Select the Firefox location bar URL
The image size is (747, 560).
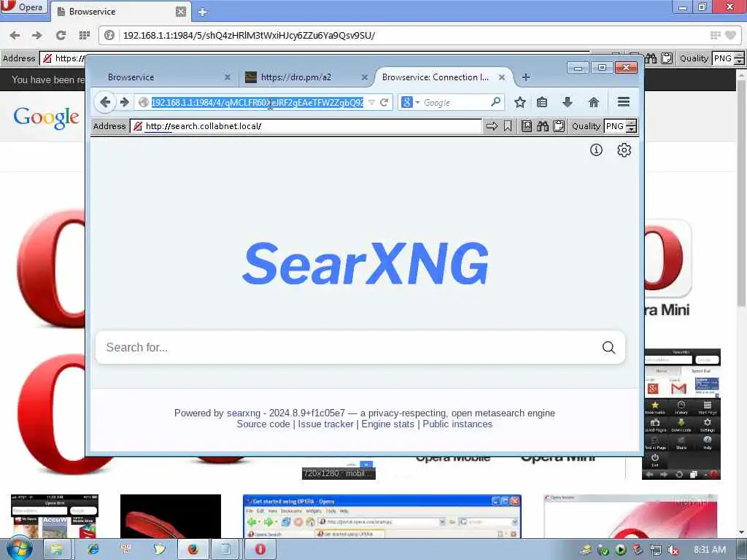(258, 102)
